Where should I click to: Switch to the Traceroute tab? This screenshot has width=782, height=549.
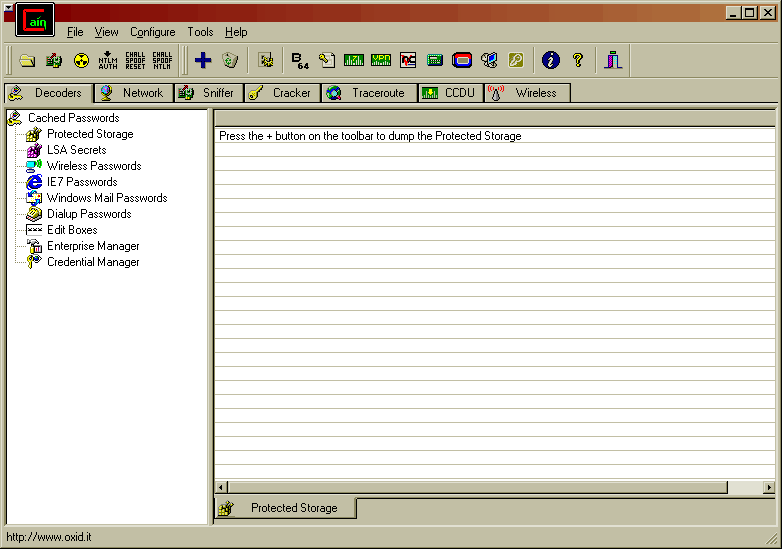(x=370, y=93)
